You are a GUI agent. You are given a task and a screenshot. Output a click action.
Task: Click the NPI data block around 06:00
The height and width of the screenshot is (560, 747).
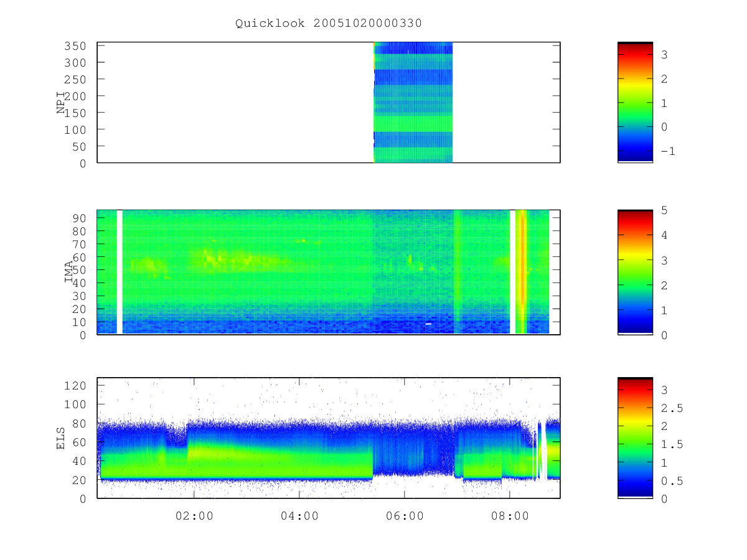coord(413,102)
